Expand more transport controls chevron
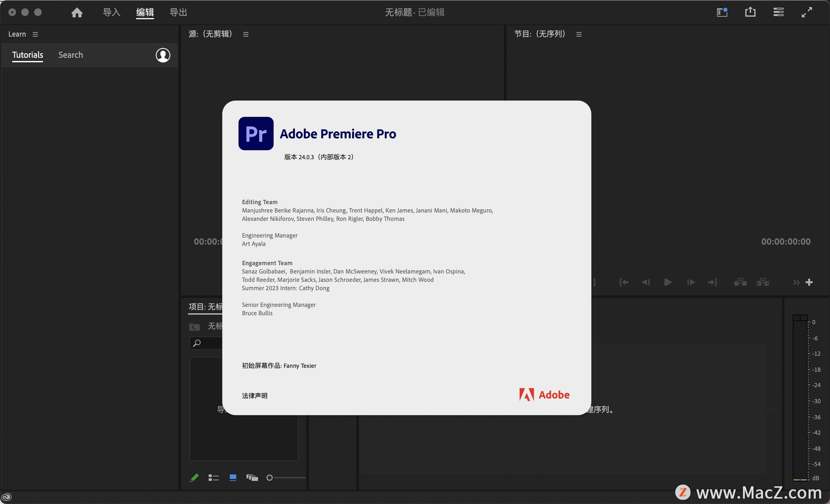830x504 pixels. (x=796, y=283)
